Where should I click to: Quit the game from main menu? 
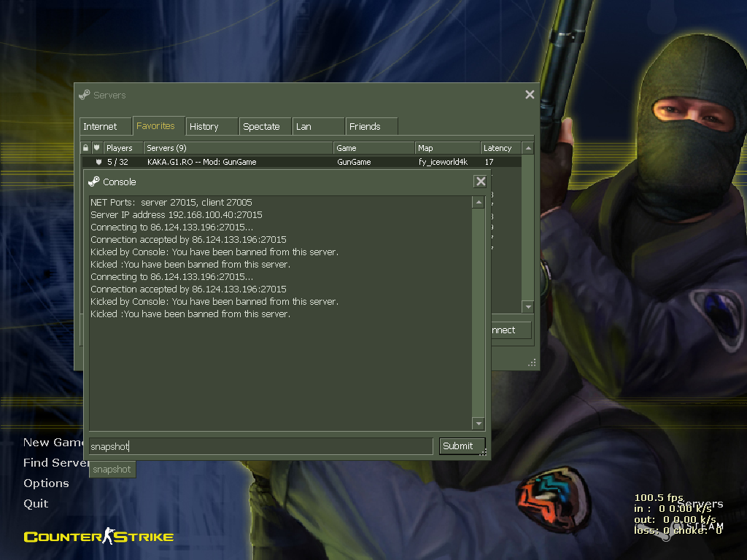[x=36, y=504]
